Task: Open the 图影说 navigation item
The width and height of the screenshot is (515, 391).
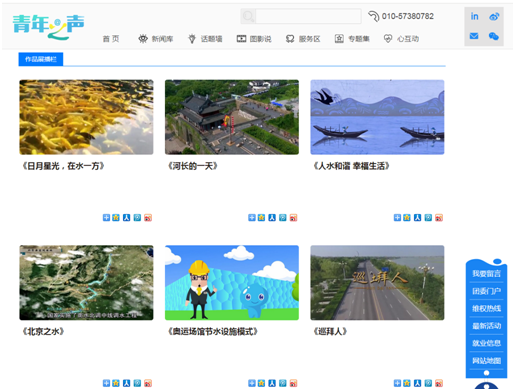Action: point(254,39)
